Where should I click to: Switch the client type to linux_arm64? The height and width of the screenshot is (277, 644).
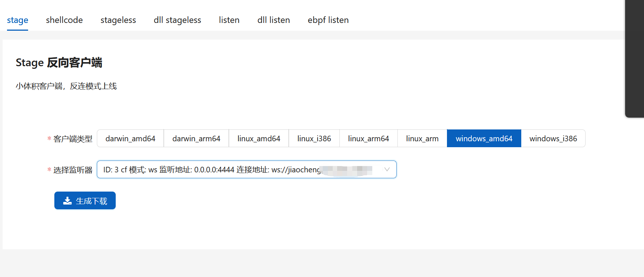tap(368, 139)
